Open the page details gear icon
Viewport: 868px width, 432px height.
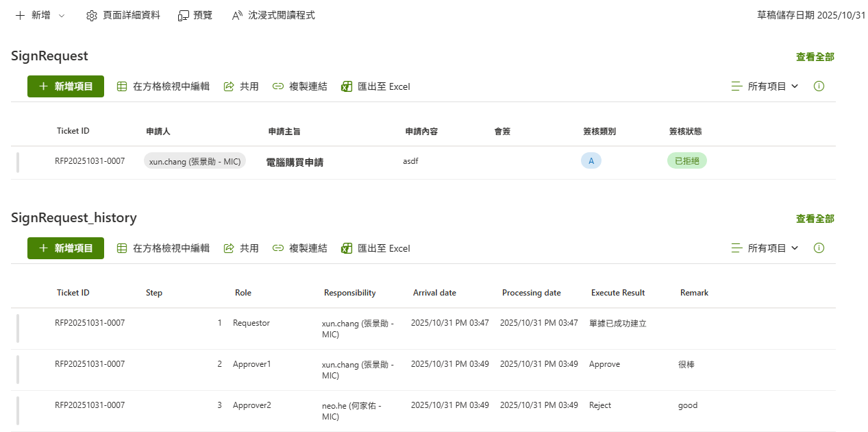tap(92, 15)
